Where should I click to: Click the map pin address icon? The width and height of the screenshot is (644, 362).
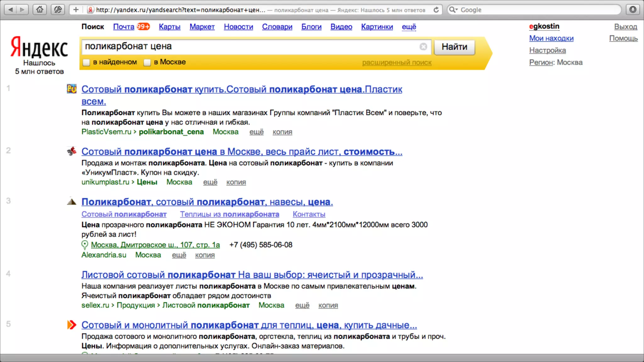(x=84, y=245)
